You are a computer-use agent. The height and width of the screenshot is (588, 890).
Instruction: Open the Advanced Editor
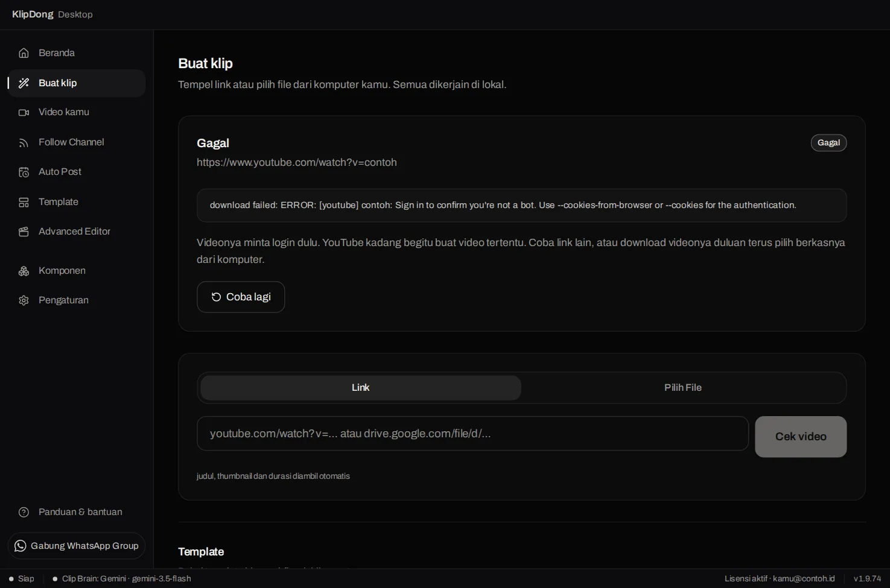(x=77, y=232)
